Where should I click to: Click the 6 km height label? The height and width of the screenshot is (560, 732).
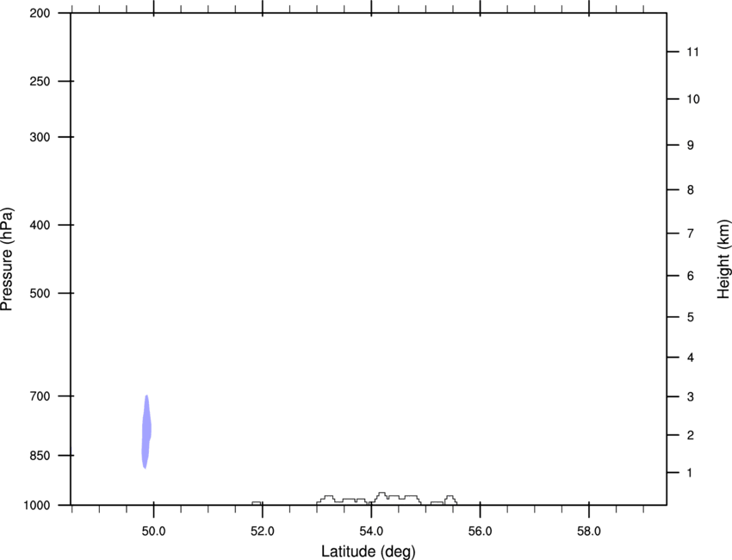click(690, 276)
